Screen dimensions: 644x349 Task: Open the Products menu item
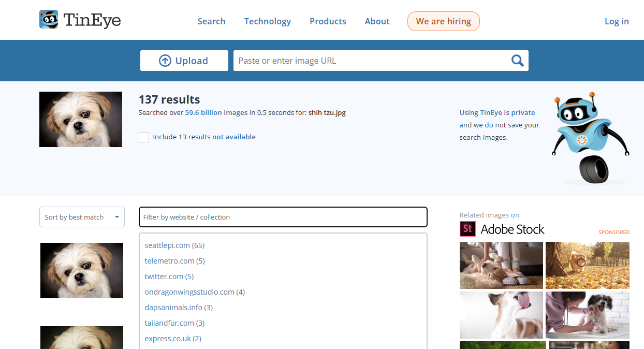coord(328,21)
